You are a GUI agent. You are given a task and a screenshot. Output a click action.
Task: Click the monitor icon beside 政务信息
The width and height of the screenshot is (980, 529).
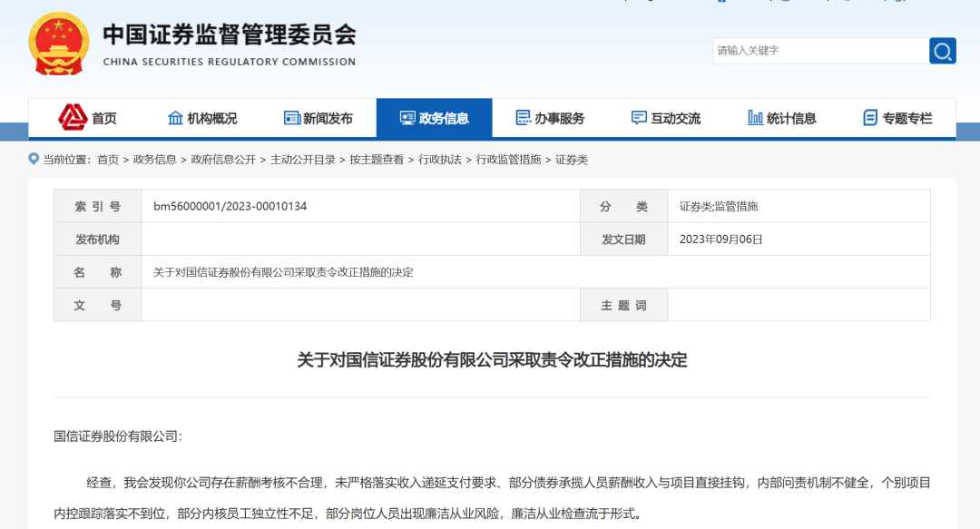click(x=407, y=118)
